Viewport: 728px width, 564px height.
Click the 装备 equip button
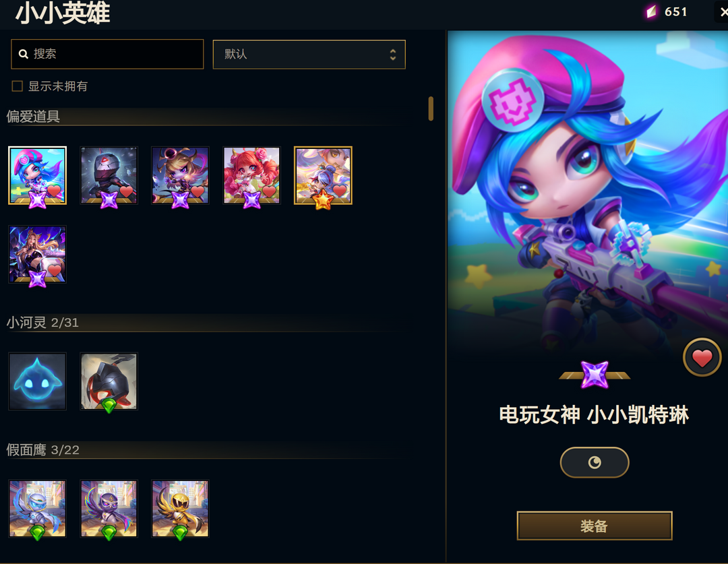click(x=595, y=526)
